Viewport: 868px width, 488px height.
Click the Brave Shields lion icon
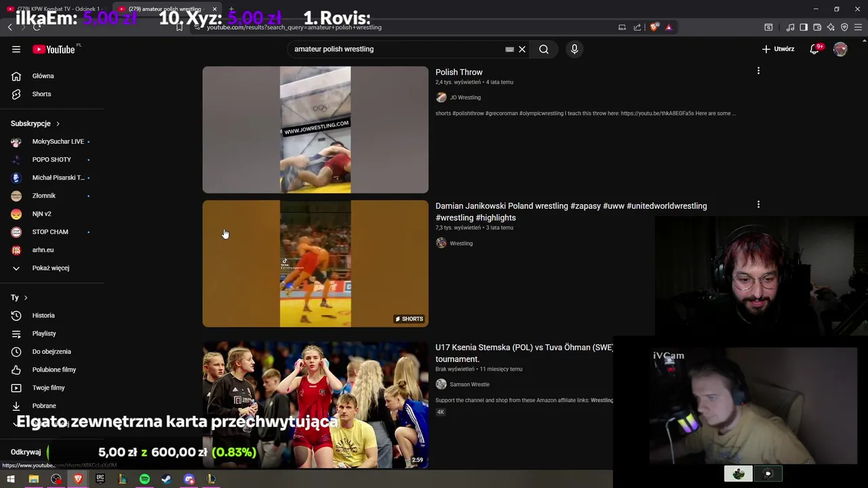pos(654,27)
